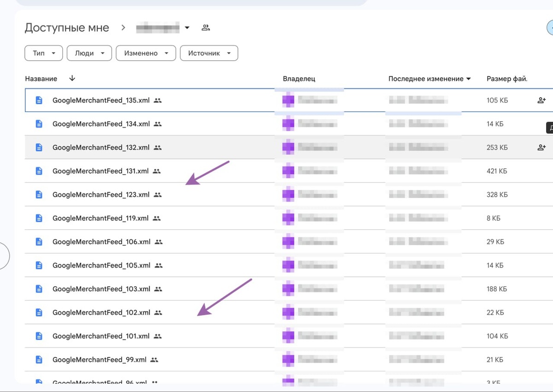Screen dimensions: 553x392
Task: Click the file icon of GoogleMerchantFeed_99.xml
Action: [x=39, y=359]
